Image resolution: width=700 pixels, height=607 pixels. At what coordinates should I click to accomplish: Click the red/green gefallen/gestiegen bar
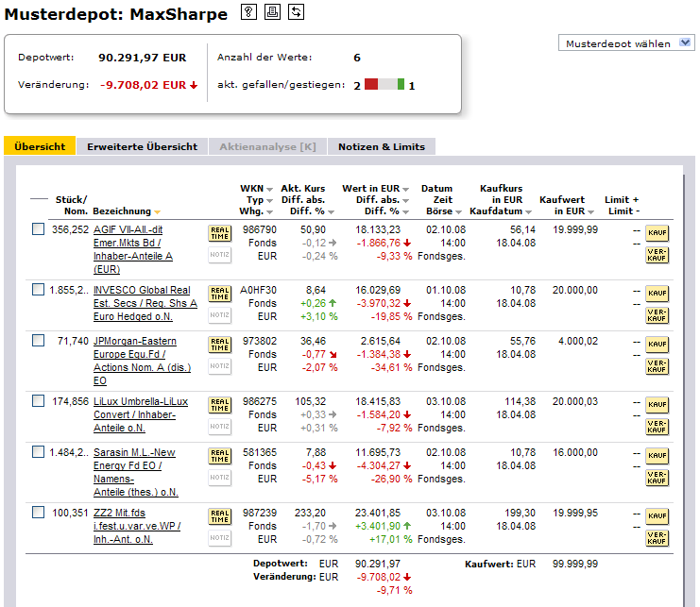[384, 85]
